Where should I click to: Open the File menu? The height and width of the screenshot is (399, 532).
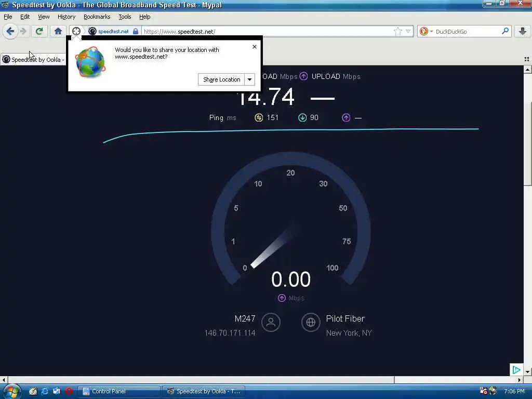click(8, 17)
